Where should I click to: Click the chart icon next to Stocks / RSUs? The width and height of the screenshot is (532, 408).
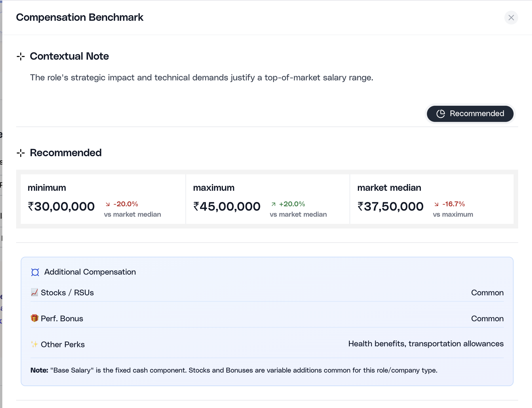pyautogui.click(x=34, y=292)
